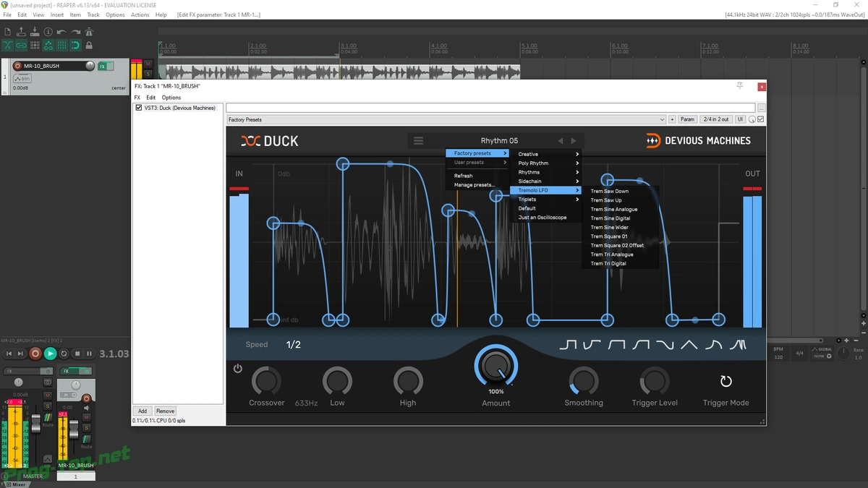Solo track 1 with S button
This screenshot has height=488, width=868.
tap(148, 74)
